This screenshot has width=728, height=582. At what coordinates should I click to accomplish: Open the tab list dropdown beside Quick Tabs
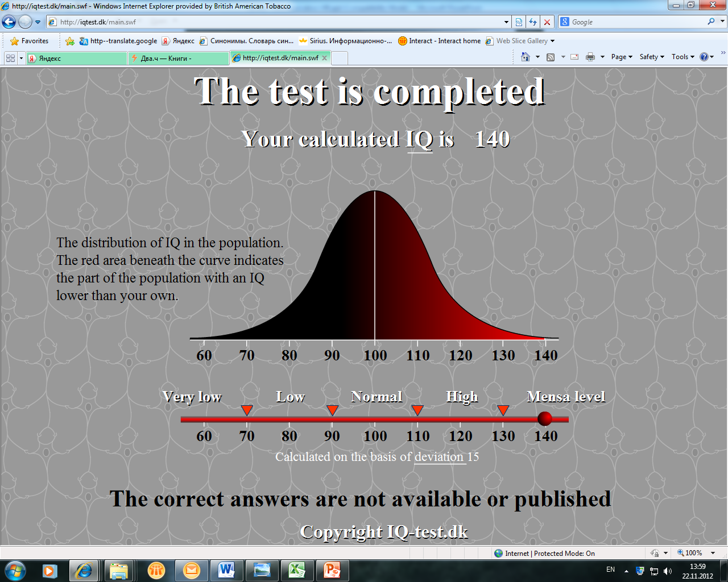pyautogui.click(x=21, y=58)
